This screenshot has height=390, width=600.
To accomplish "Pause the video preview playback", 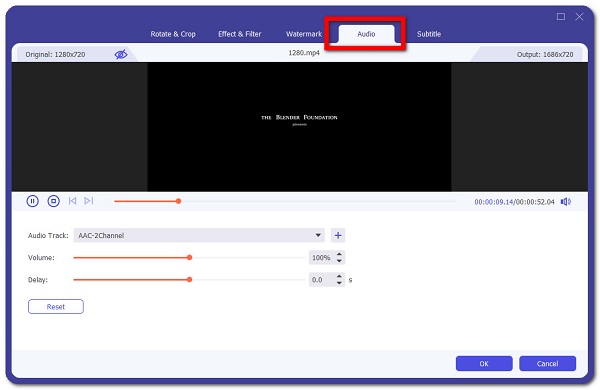I will point(33,201).
